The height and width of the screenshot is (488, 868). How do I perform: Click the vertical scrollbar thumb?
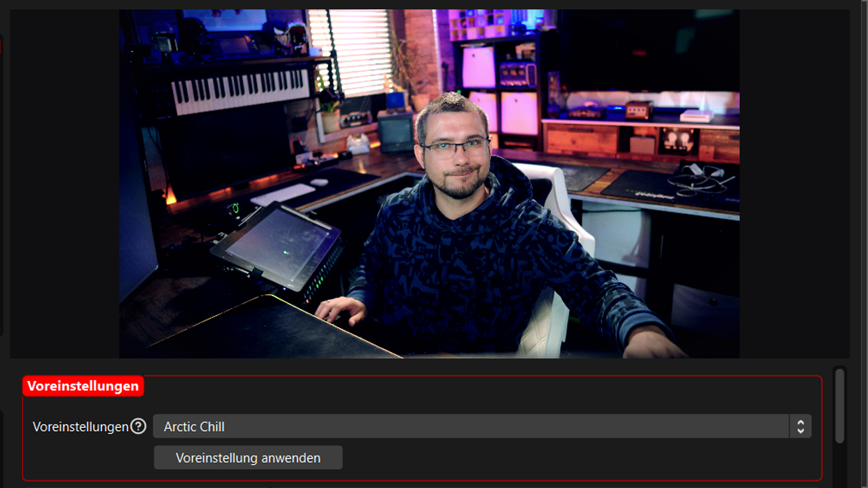(x=840, y=405)
